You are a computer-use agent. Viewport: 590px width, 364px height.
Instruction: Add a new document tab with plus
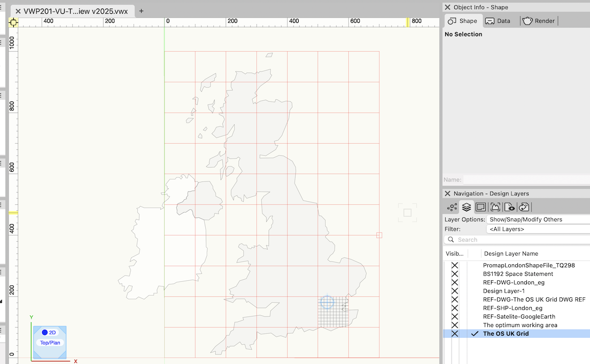[x=142, y=11]
